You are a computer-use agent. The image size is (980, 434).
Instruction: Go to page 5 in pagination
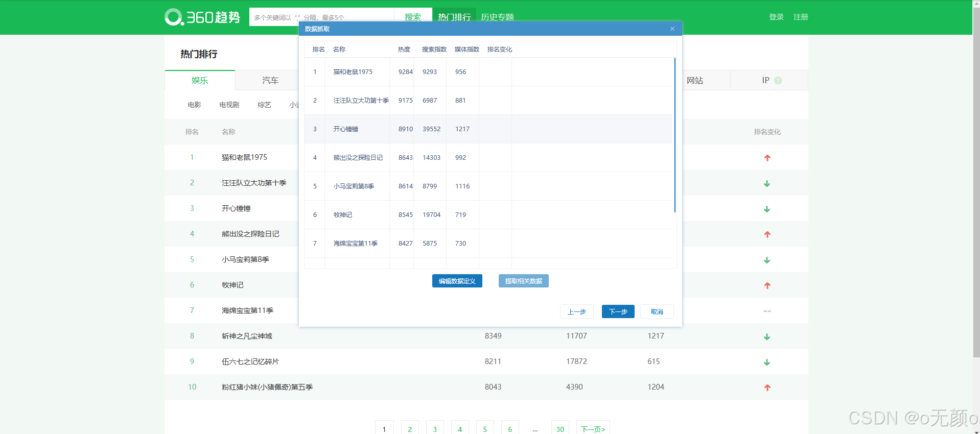(485, 428)
